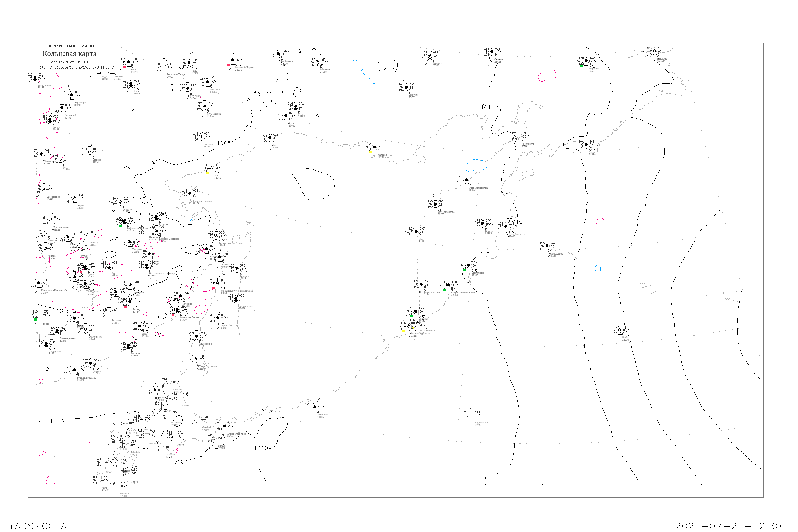Click the station circle at Усть-Воямполка
Screen dimensions: 798x532
[467, 180]
